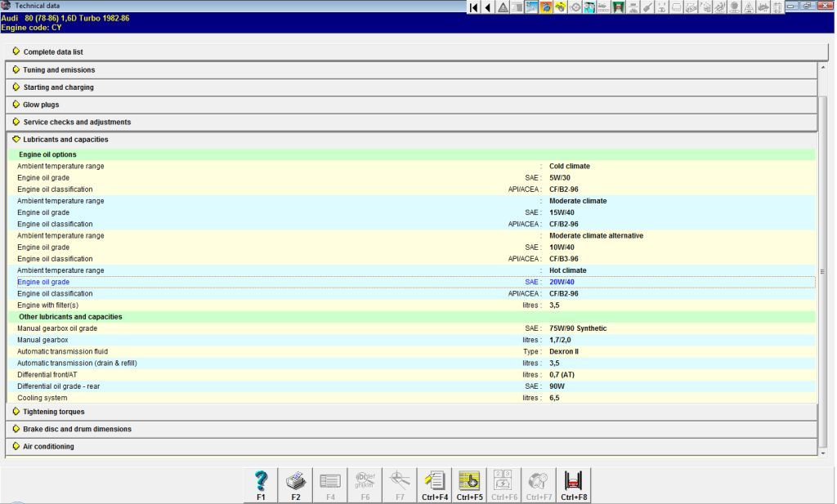This screenshot has height=504, width=837.
Task: Click the 'Cooling system' row label
Action: coord(43,399)
